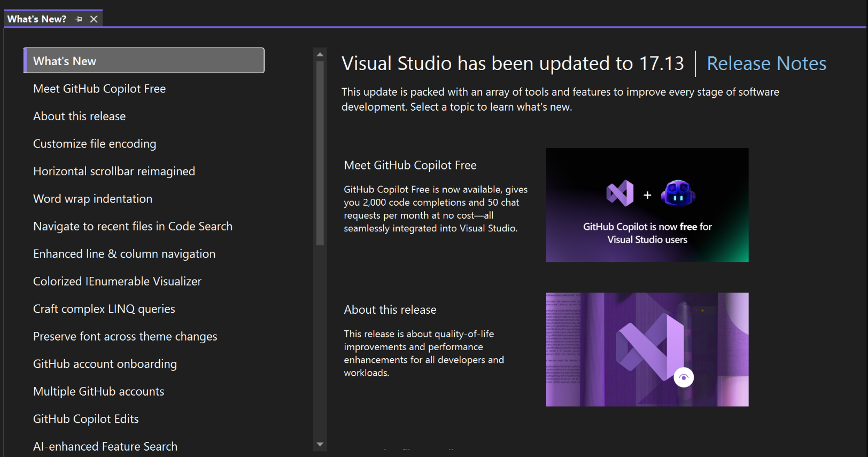Screen dimensions: 868x457
Task: Open Colorized IEnumerable Visualizer topic
Action: coord(117,281)
